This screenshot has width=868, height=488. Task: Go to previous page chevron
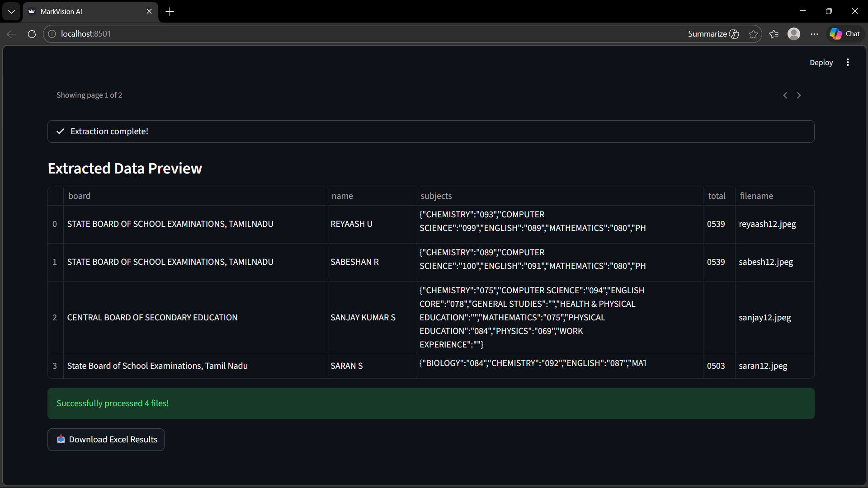pos(785,95)
